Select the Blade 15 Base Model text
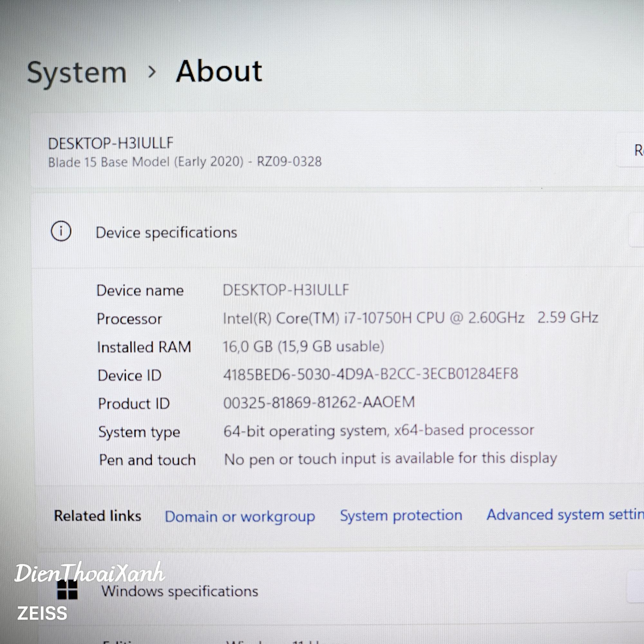This screenshot has height=644, width=644. 185,162
